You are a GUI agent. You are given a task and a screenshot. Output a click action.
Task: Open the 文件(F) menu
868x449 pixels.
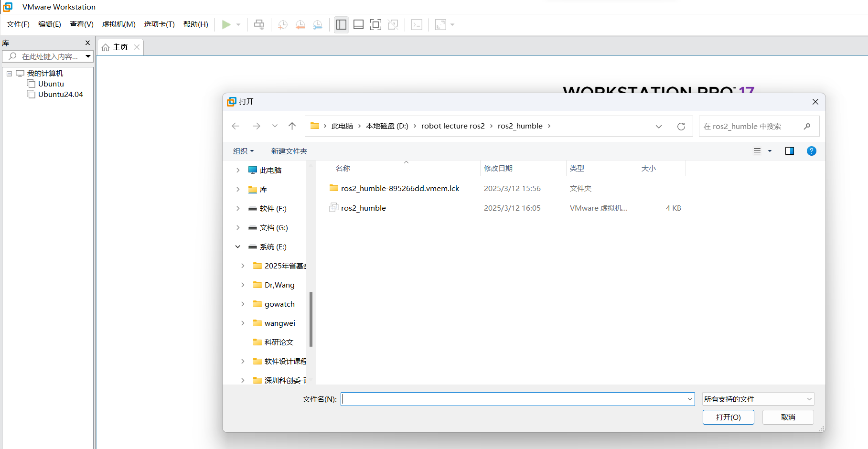click(18, 24)
